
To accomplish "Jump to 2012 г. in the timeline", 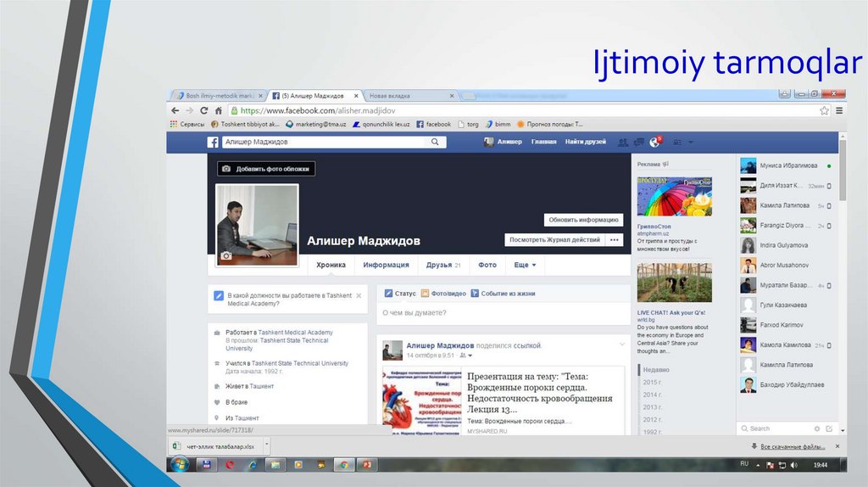I will [x=652, y=420].
